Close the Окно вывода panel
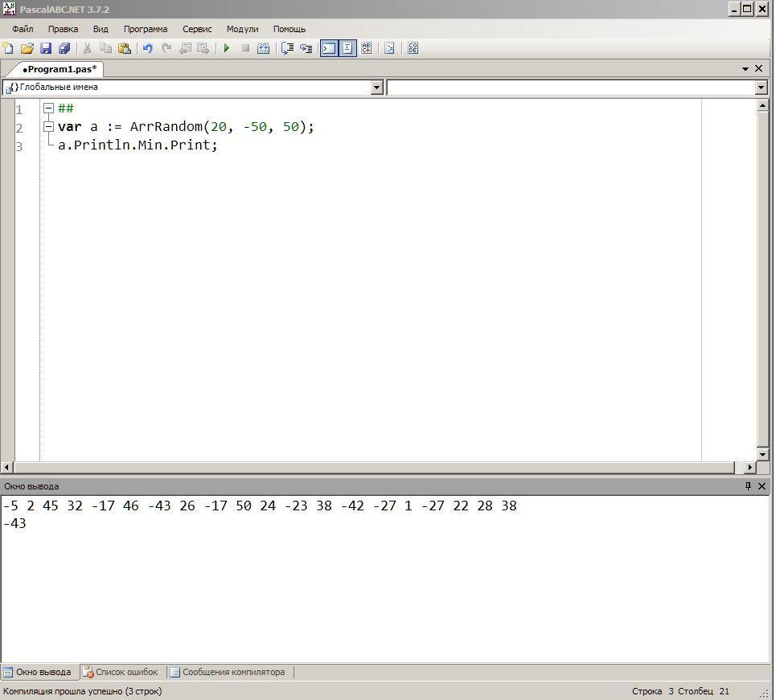Screen dimensions: 776x700 (762, 486)
